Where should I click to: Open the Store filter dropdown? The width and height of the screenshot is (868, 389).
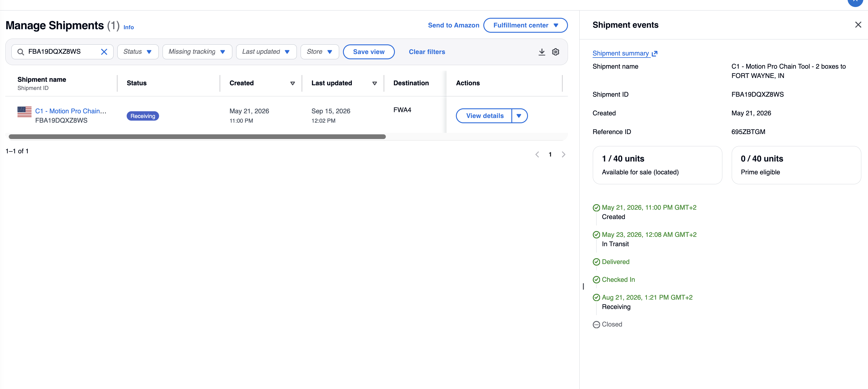coord(319,52)
